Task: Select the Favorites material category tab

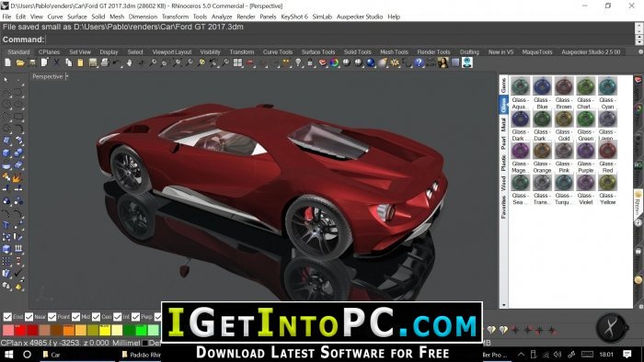Action: 503,207
